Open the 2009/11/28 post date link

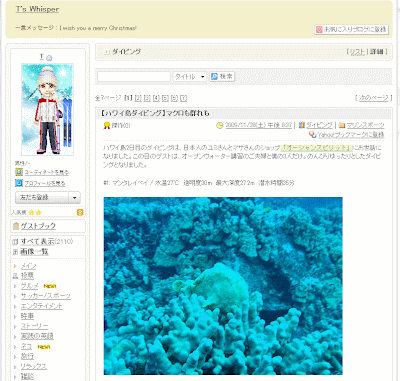pyautogui.click(x=258, y=125)
